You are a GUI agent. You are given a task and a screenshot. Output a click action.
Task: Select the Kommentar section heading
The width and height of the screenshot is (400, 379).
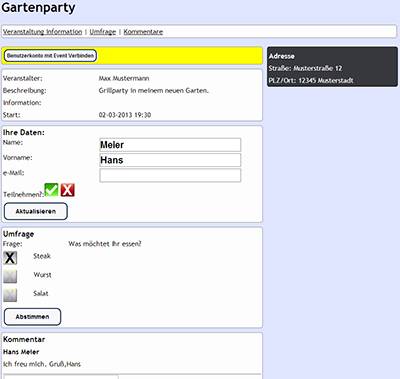click(24, 339)
